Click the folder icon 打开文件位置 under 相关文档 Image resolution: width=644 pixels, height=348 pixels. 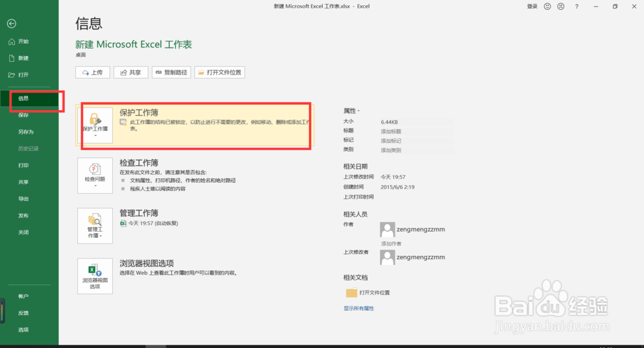point(352,293)
